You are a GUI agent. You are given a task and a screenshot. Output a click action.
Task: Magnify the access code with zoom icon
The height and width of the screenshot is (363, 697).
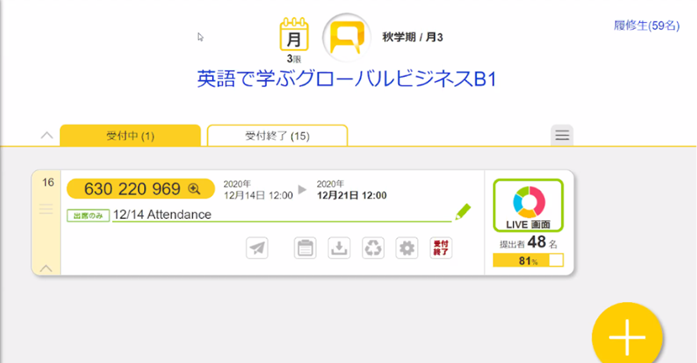194,189
